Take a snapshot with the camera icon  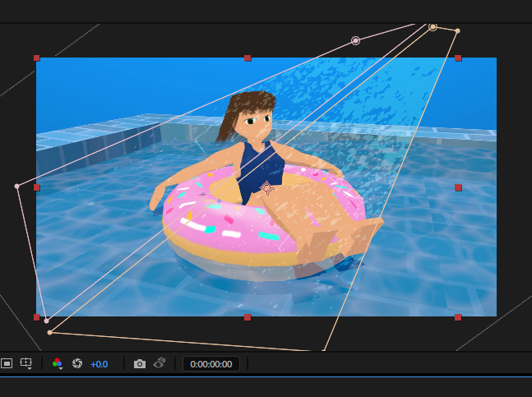(140, 364)
